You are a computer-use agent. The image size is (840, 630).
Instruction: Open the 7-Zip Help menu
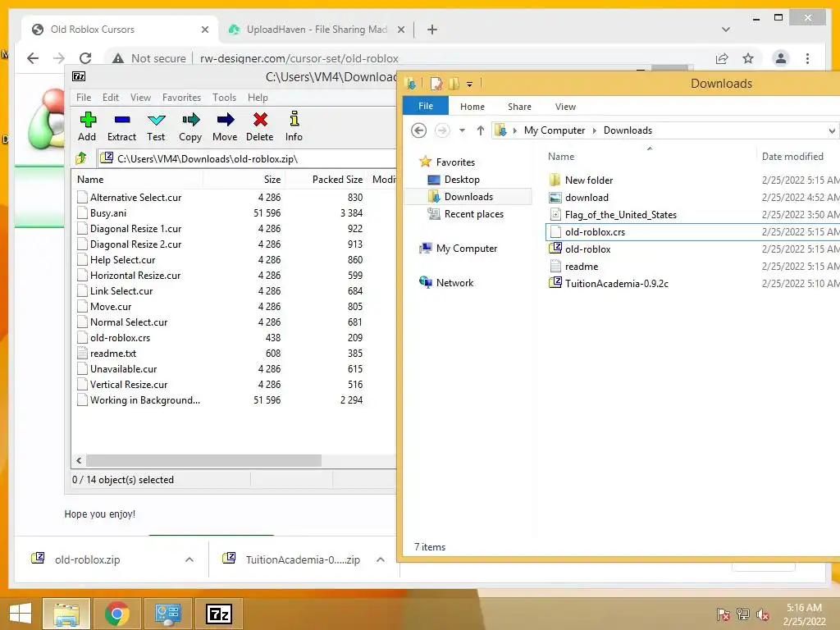[258, 98]
